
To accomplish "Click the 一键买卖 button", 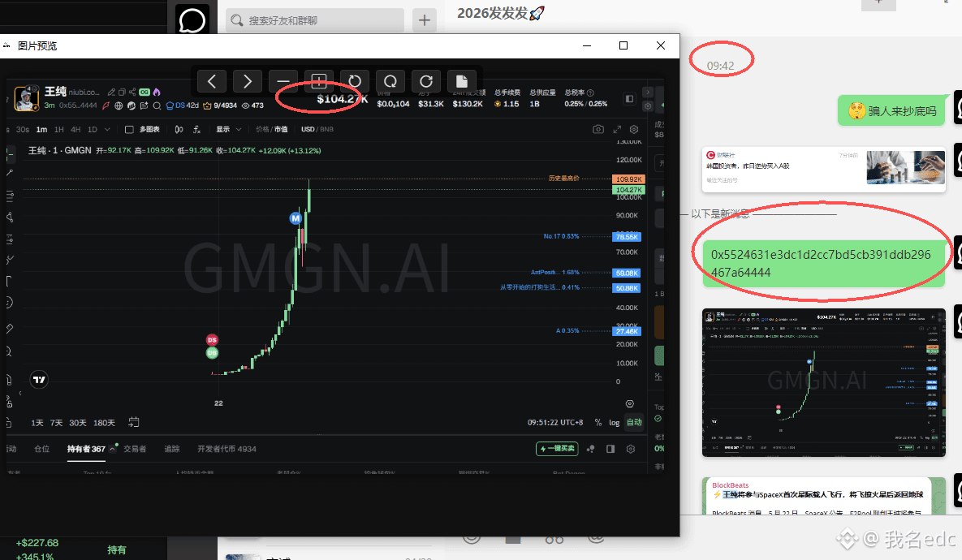I will coord(557,448).
